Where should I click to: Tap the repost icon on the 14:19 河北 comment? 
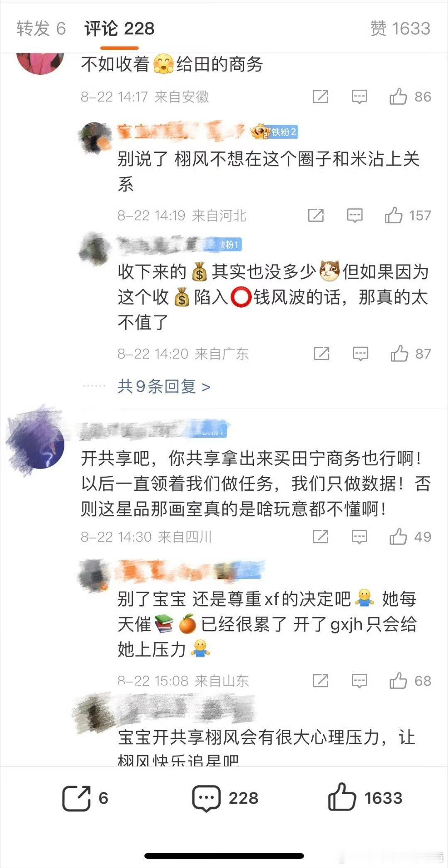(x=316, y=215)
